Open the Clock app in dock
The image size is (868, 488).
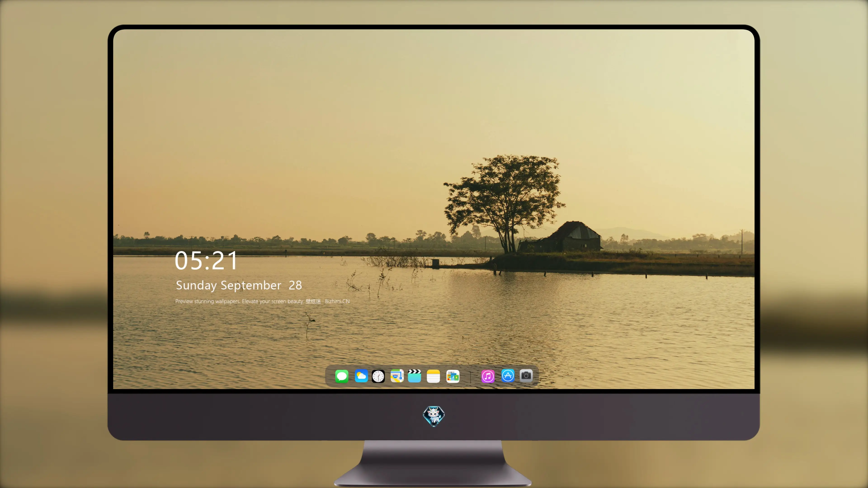378,376
